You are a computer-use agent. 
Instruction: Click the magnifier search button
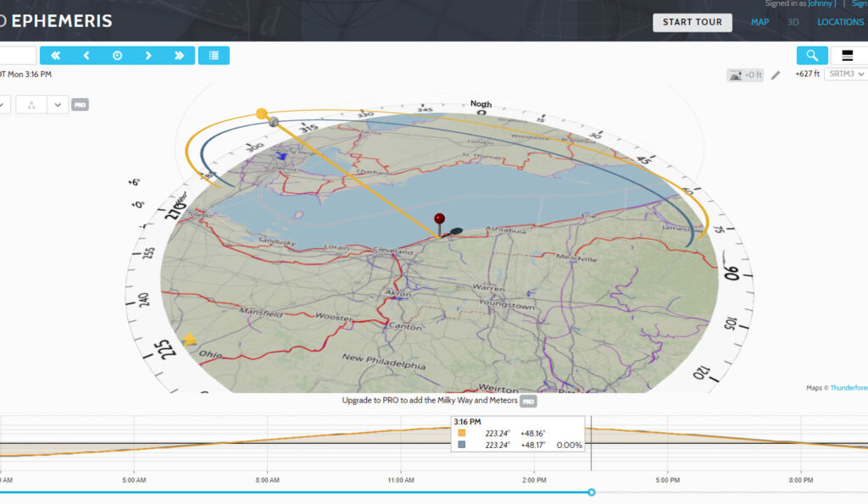coord(812,55)
